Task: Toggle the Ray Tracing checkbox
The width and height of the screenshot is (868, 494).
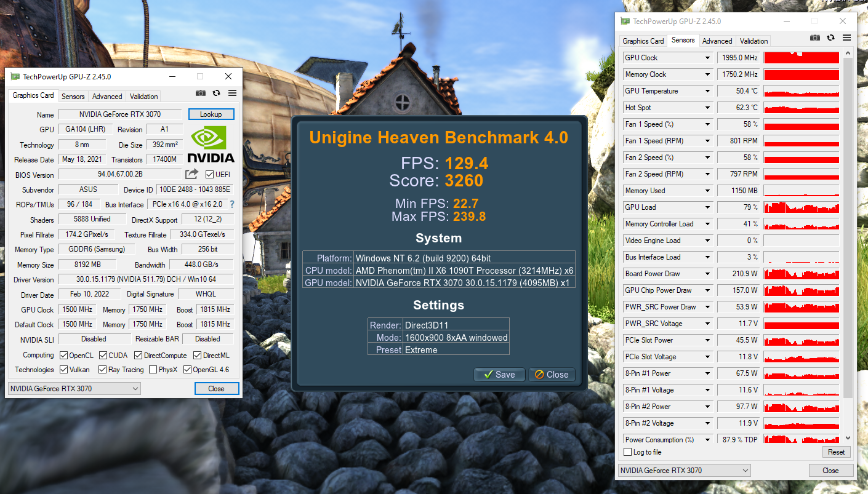Action: tap(102, 370)
